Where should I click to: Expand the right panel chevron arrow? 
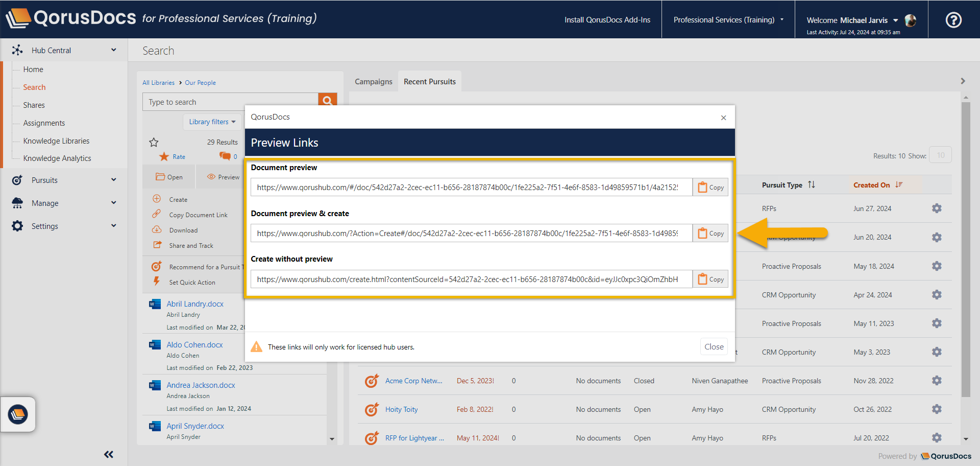click(963, 81)
